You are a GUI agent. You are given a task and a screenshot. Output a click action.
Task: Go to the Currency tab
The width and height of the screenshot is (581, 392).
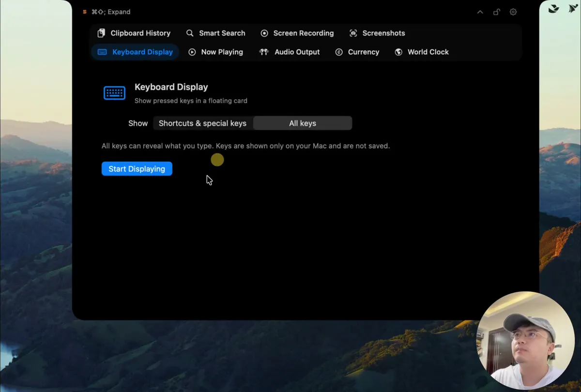tap(357, 52)
